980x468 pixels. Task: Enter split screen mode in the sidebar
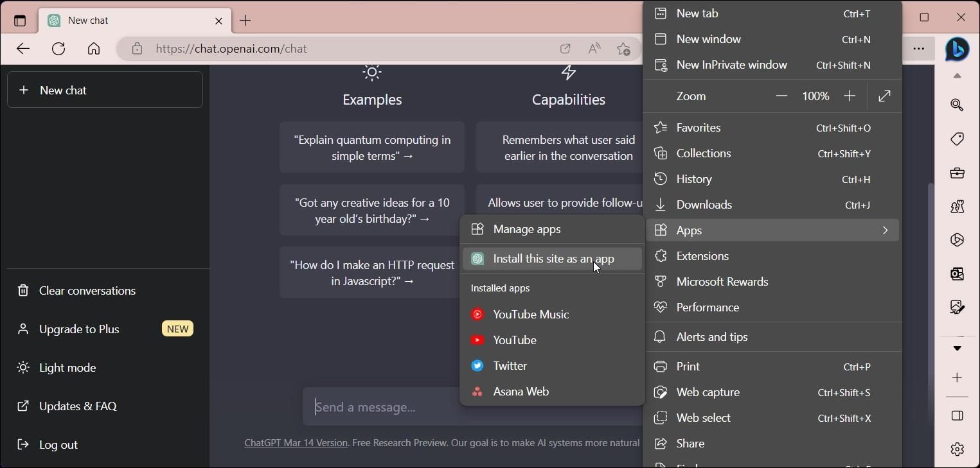point(957,416)
